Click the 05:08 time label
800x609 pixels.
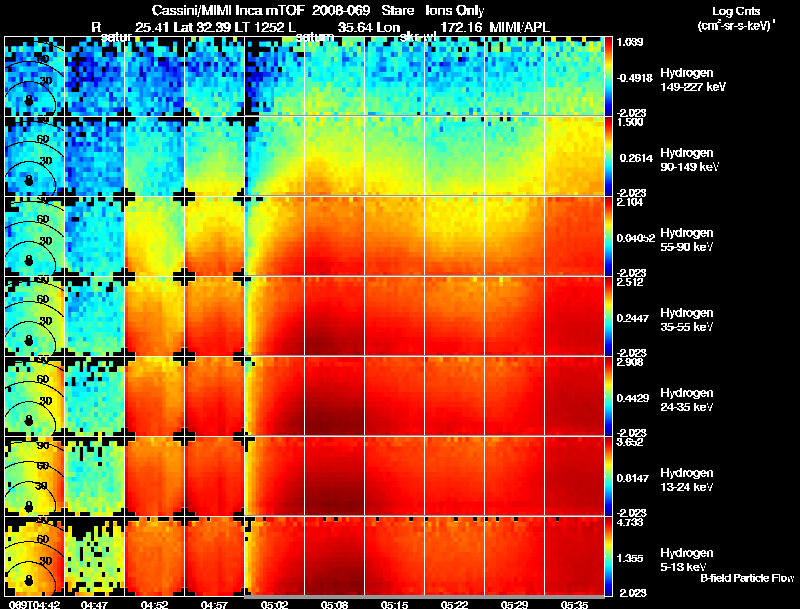point(334,604)
